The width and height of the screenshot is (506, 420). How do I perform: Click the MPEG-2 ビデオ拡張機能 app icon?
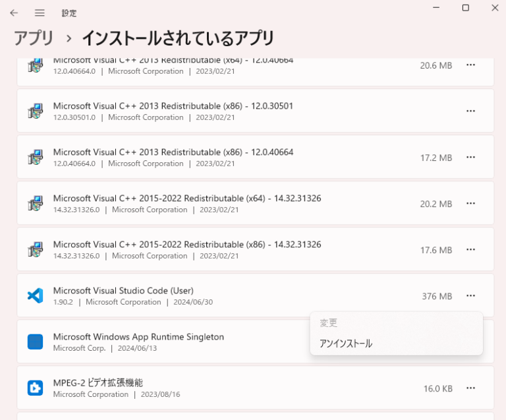35,388
